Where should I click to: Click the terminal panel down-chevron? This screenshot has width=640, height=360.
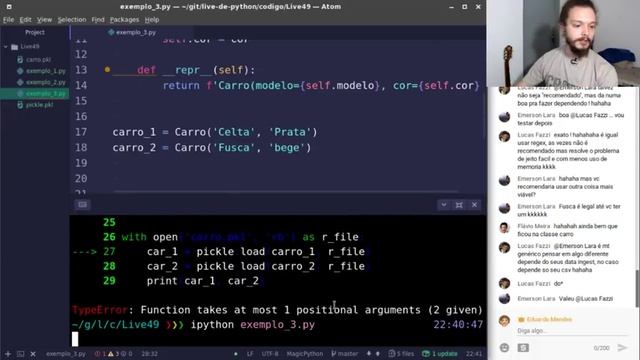coord(444,205)
